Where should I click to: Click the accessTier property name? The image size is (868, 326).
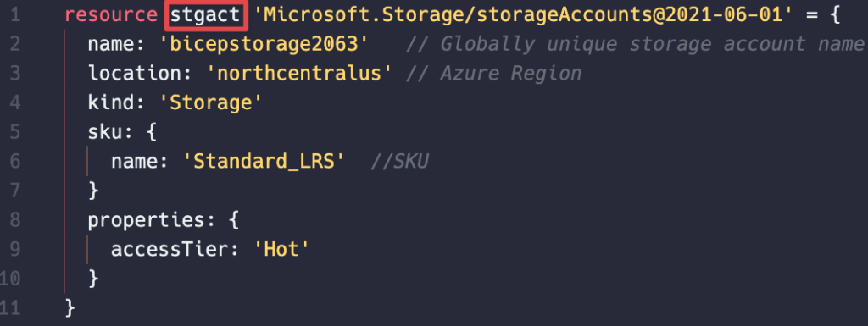(170, 249)
